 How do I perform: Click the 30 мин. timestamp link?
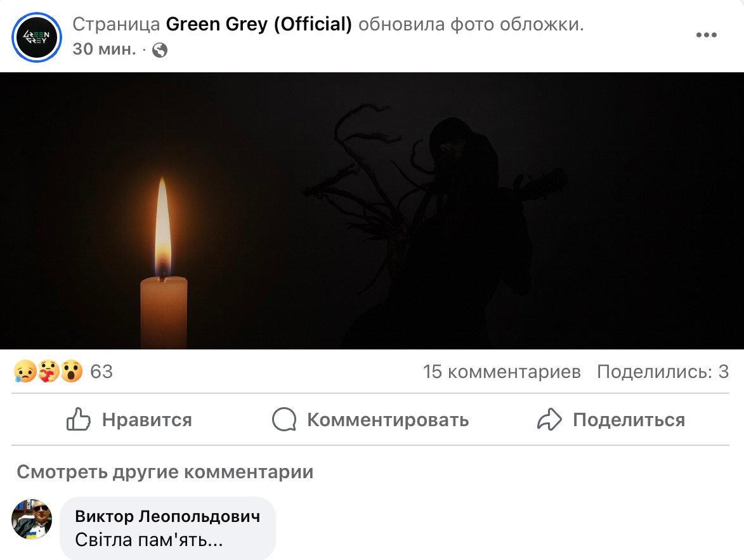pos(105,49)
